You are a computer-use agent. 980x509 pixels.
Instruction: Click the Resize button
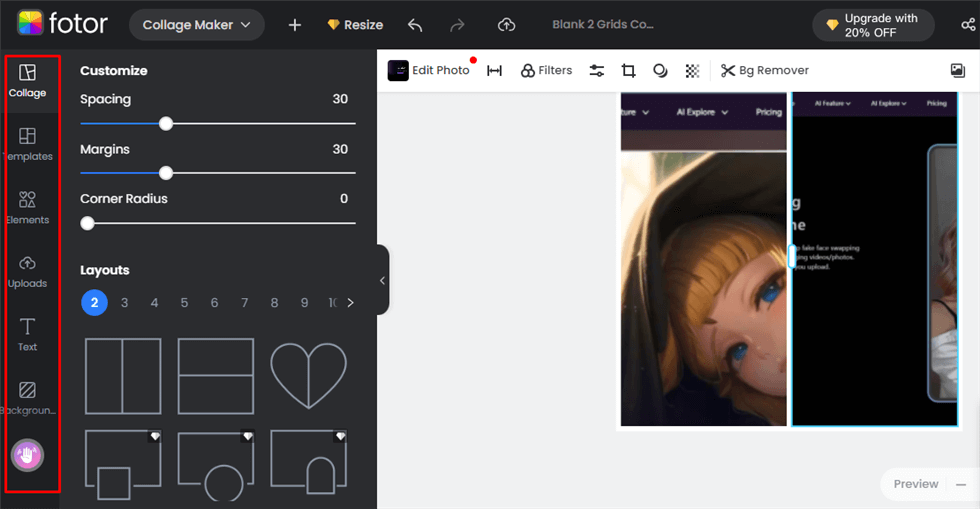tap(355, 25)
